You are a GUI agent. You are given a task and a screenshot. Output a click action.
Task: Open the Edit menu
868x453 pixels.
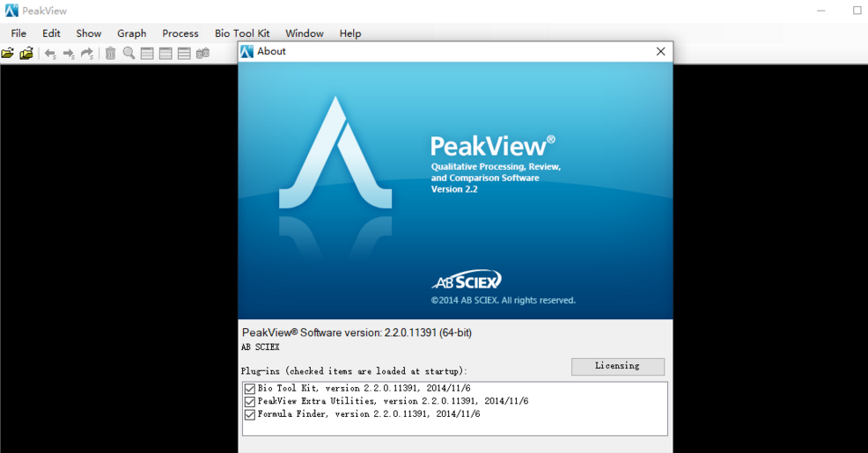51,33
